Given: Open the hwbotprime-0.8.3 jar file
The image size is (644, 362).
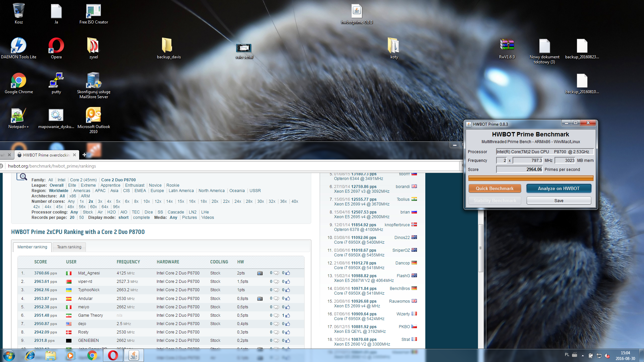Looking at the screenshot, I should [x=357, y=14].
